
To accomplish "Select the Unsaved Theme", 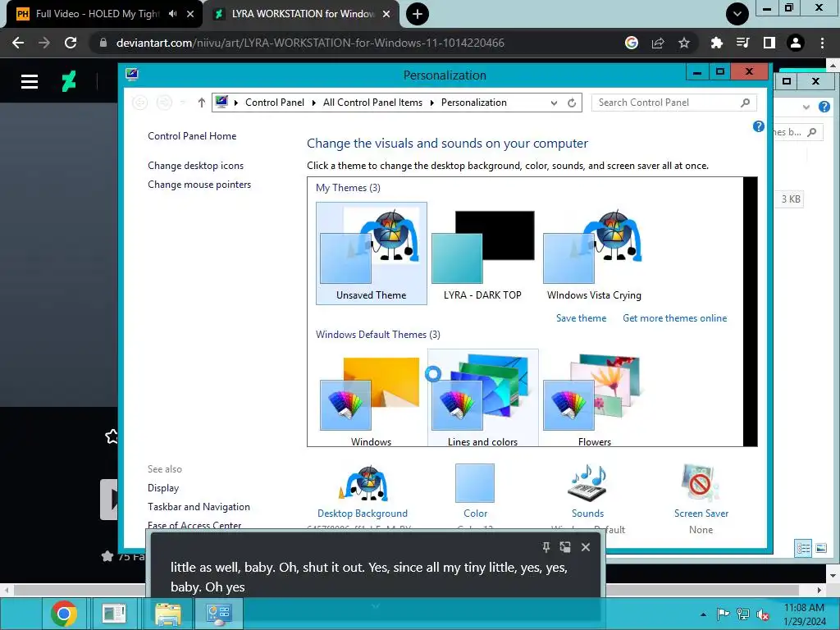I will (372, 253).
